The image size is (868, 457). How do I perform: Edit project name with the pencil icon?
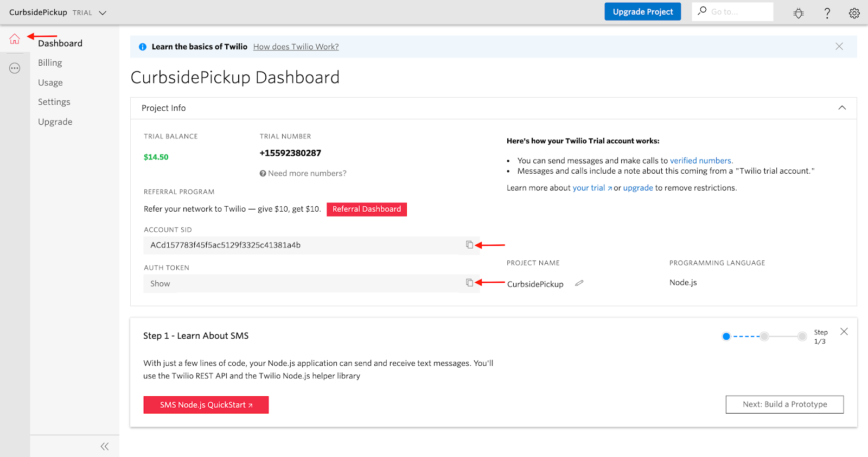click(579, 283)
